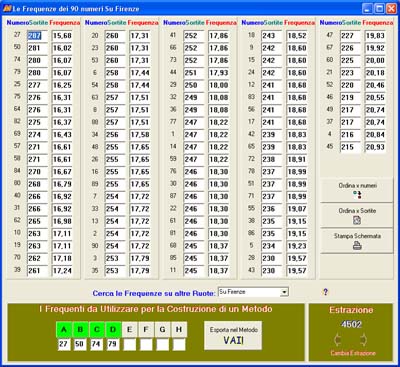Click Frequenza value 20,93
The height and width of the screenshot is (367, 400).
375,147
